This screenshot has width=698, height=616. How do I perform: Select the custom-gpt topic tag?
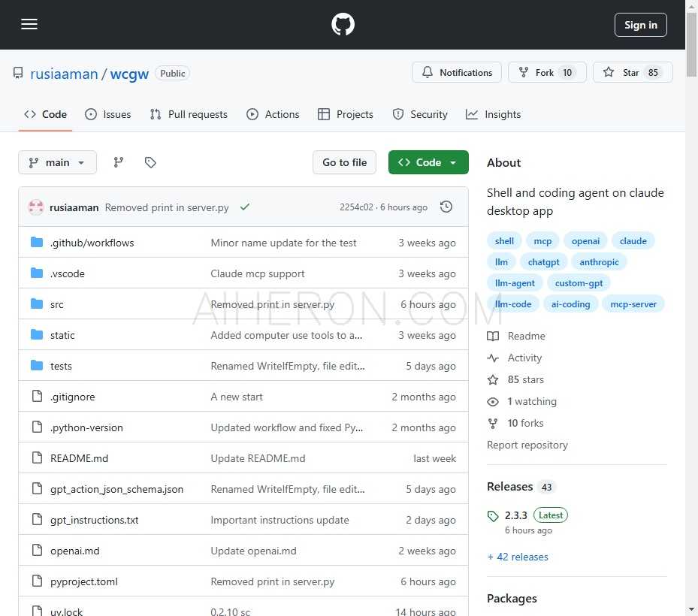(x=579, y=283)
